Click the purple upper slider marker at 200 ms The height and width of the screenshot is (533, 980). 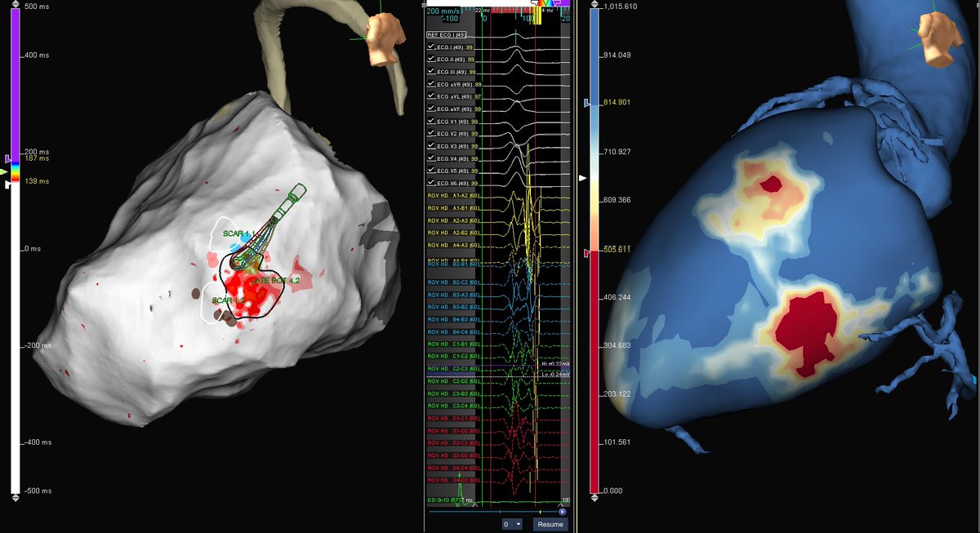[8, 158]
